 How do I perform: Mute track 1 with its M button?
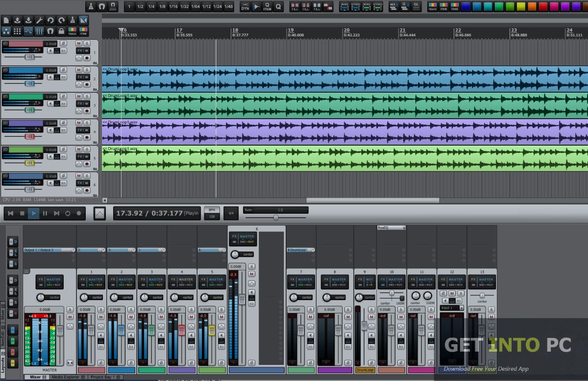click(x=78, y=43)
